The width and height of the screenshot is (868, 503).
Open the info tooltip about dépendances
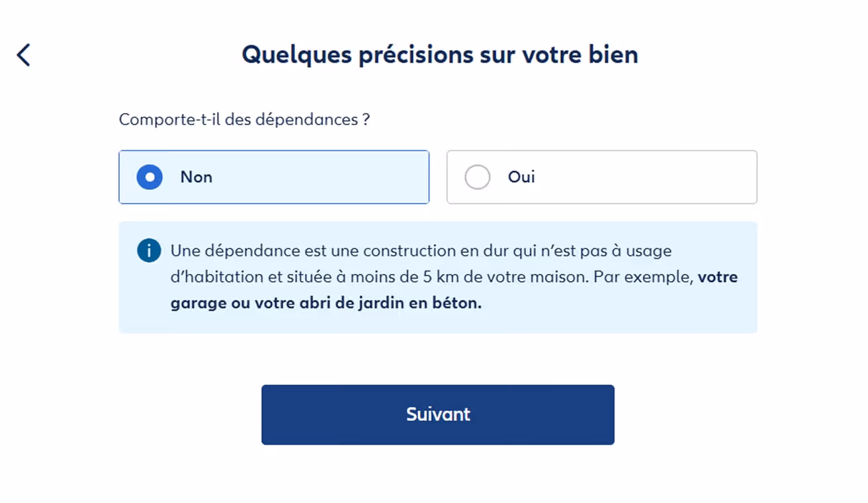coord(148,251)
